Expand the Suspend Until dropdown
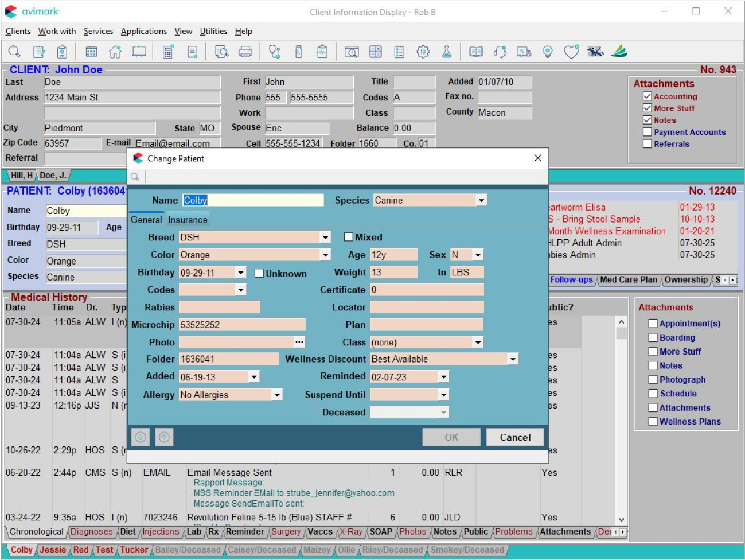 coord(443,395)
